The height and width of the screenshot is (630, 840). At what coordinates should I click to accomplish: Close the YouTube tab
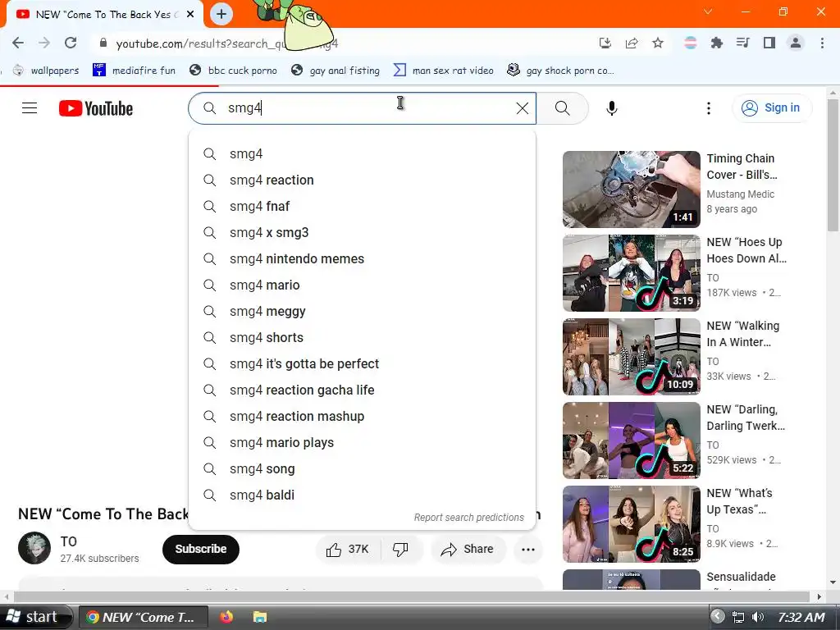[x=190, y=15]
